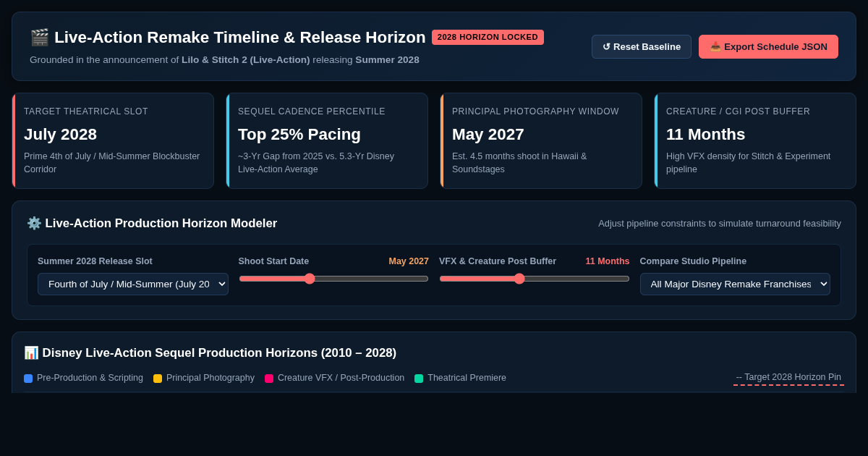Select the Principal Photography Window card
Viewport: 868px width, 456px height.
[x=541, y=140]
